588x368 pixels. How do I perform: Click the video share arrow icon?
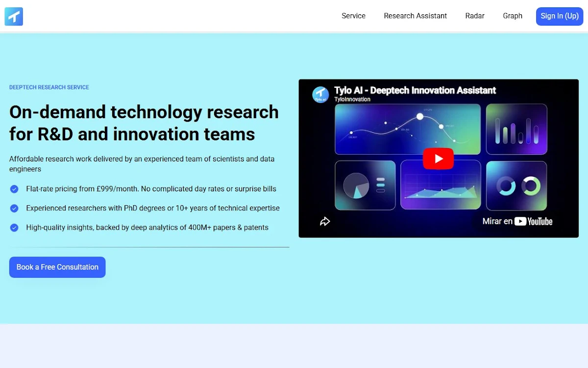pyautogui.click(x=325, y=221)
